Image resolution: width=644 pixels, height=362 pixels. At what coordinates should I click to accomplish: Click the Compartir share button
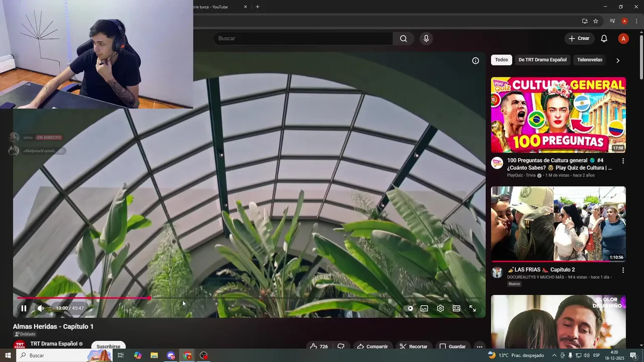click(372, 346)
